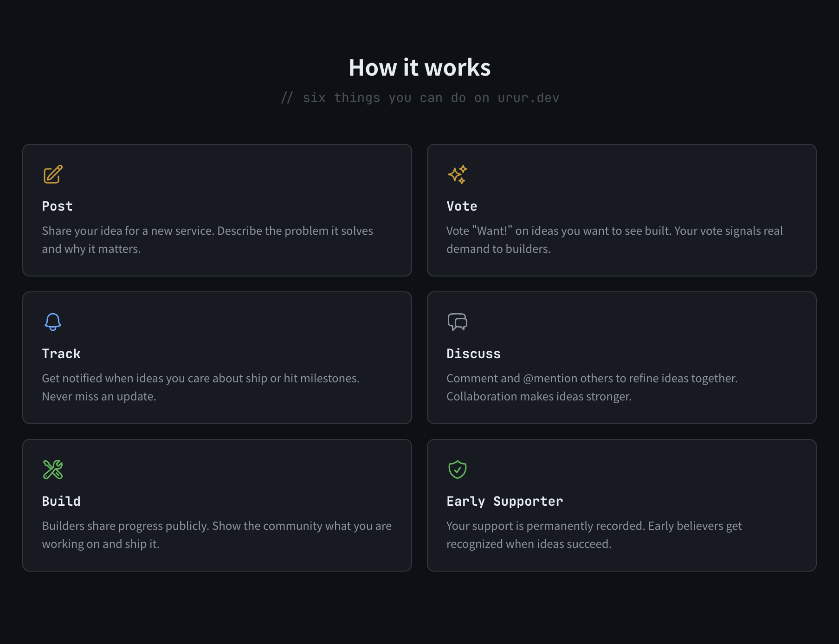Open the Build card
Image resolution: width=839 pixels, height=644 pixels.
[x=217, y=505]
